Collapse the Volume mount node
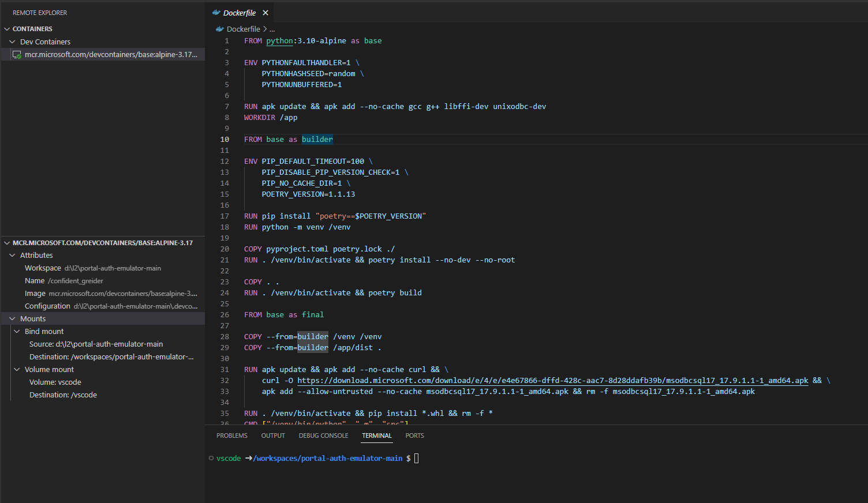The image size is (868, 503). click(17, 369)
